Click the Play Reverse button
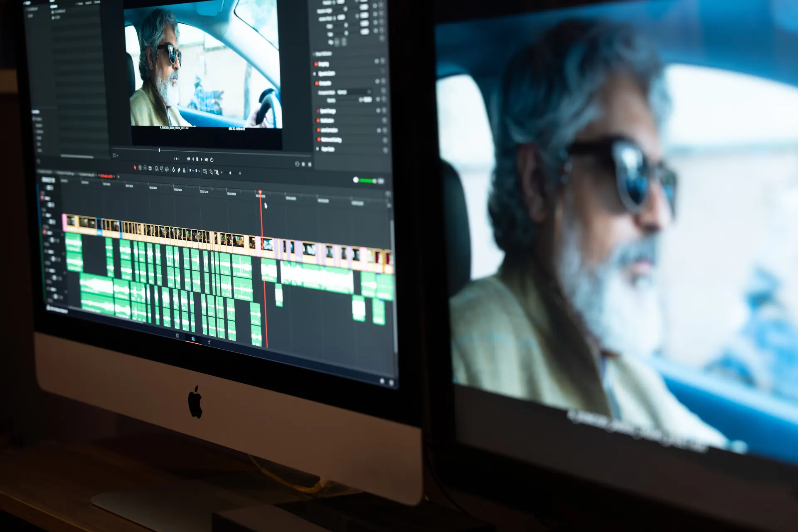This screenshot has width=798, height=532. tap(193, 159)
